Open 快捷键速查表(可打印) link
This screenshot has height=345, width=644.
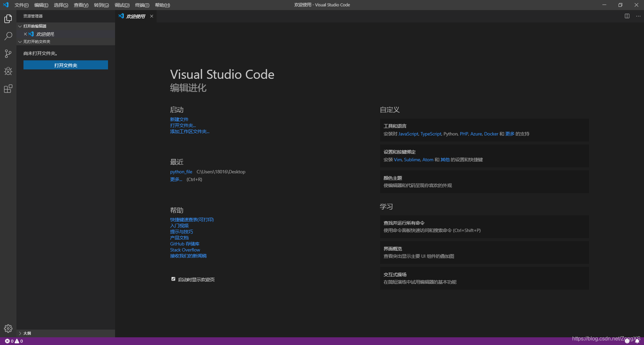(x=192, y=220)
